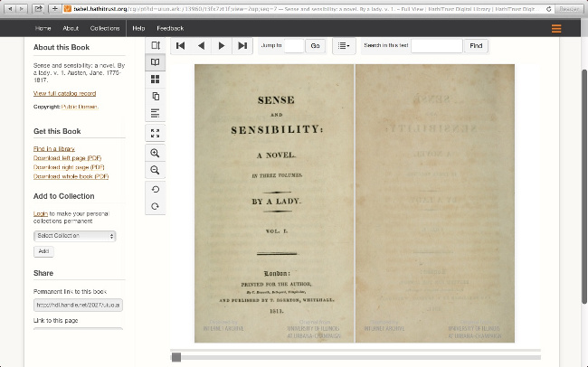Expand the table of contents list dropdown
This screenshot has height=367, width=588.
tap(344, 45)
